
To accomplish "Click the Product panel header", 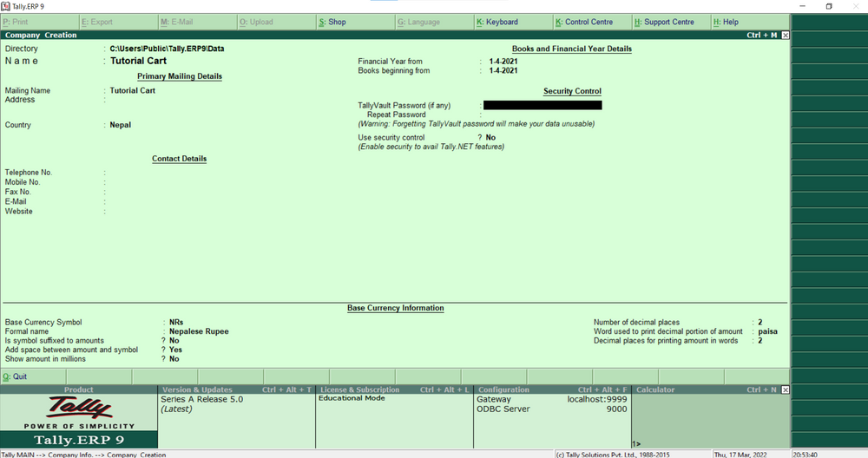I will [79, 389].
